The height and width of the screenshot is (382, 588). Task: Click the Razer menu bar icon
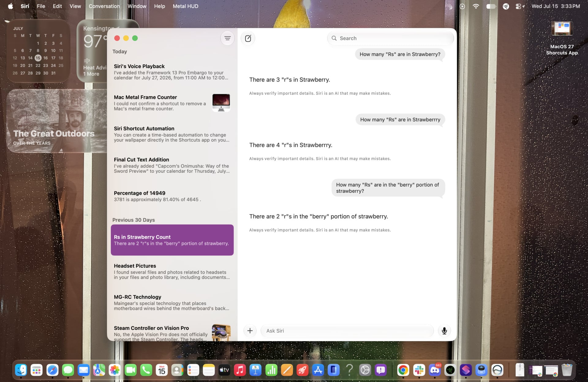pos(506,6)
